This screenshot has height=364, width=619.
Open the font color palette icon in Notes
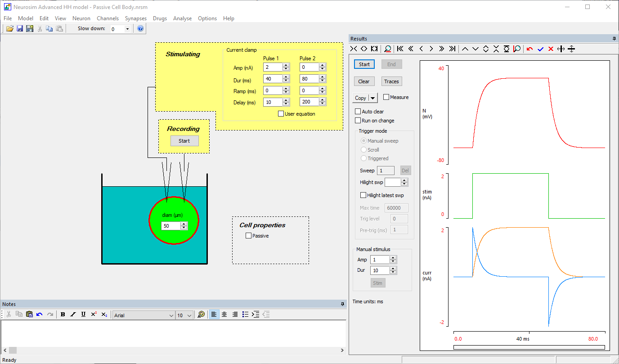pyautogui.click(x=201, y=315)
